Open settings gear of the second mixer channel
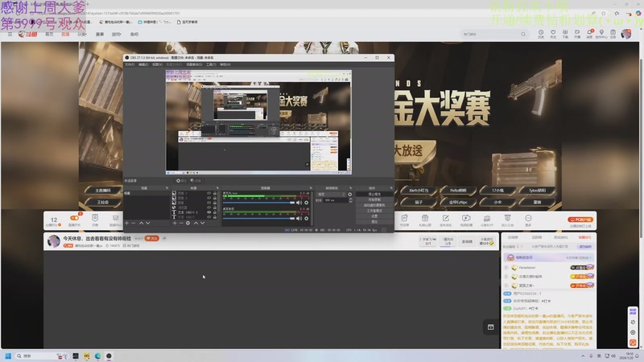Viewport: 644px width, 362px height. tap(307, 218)
